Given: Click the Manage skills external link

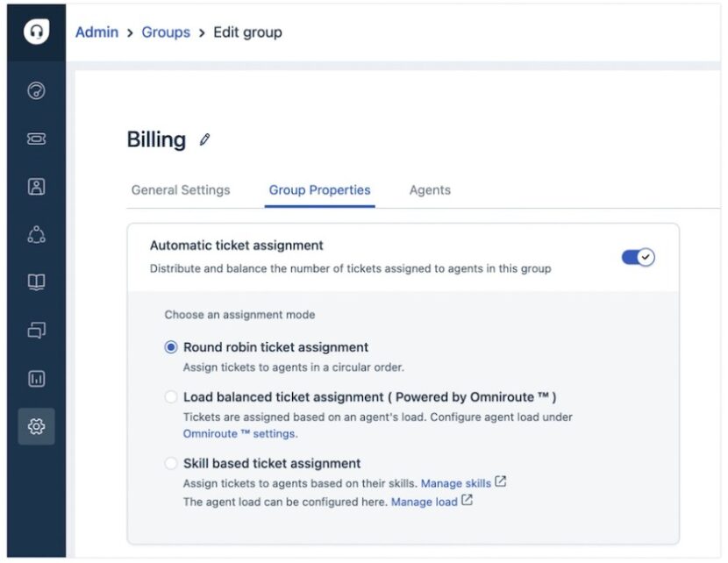Looking at the screenshot, I should [x=457, y=482].
